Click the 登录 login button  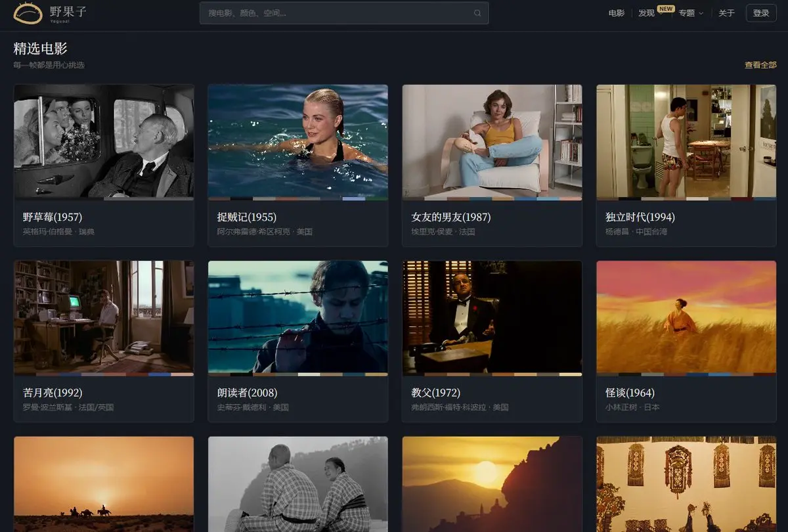coord(761,13)
